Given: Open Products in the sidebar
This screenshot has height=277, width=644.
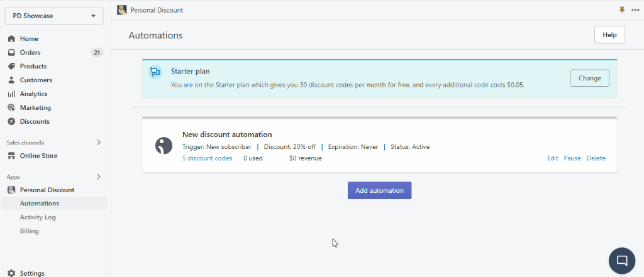Looking at the screenshot, I should [33, 66].
